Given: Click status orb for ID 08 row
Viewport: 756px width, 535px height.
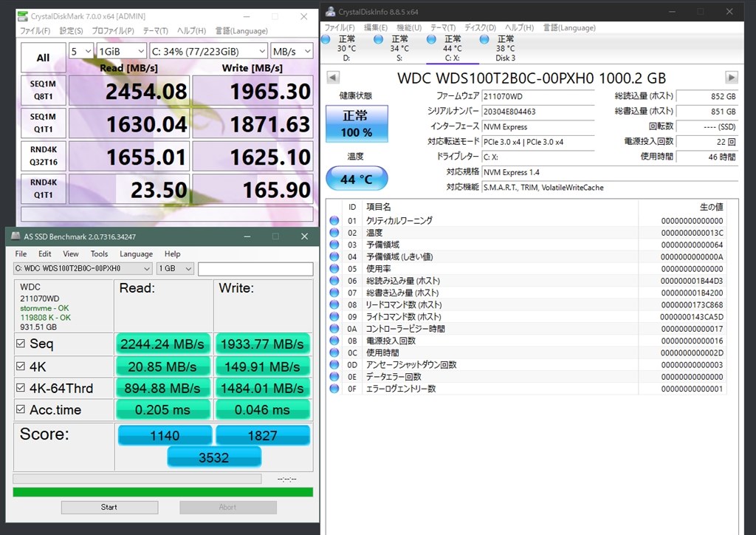Looking at the screenshot, I should pyautogui.click(x=334, y=304).
